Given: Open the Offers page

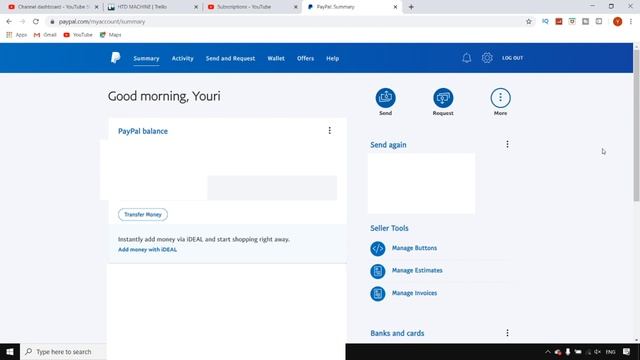Looking at the screenshot, I should tap(305, 58).
